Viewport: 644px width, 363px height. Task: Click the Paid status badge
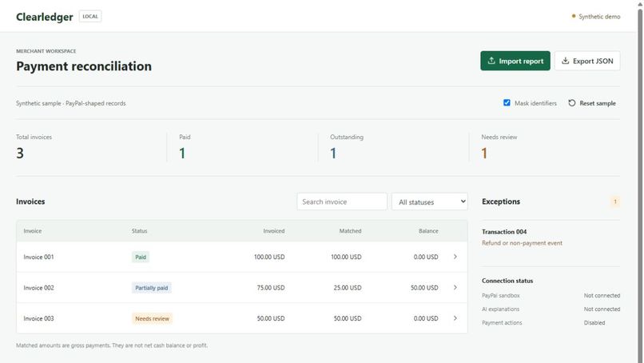click(141, 257)
